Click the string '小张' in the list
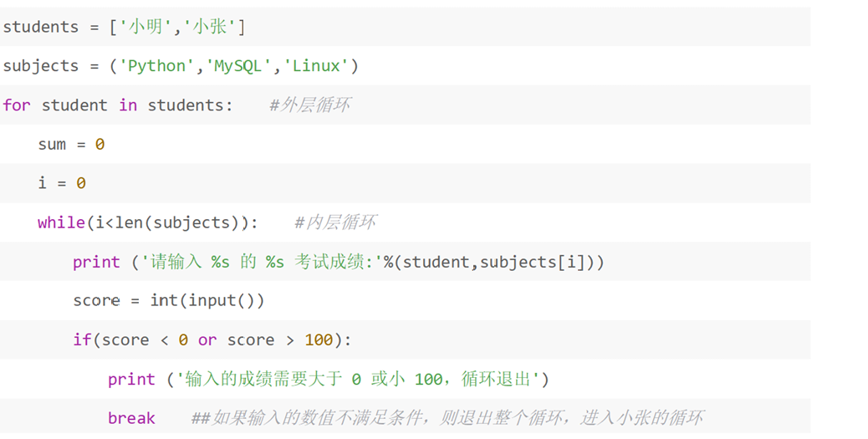 pyautogui.click(x=211, y=27)
